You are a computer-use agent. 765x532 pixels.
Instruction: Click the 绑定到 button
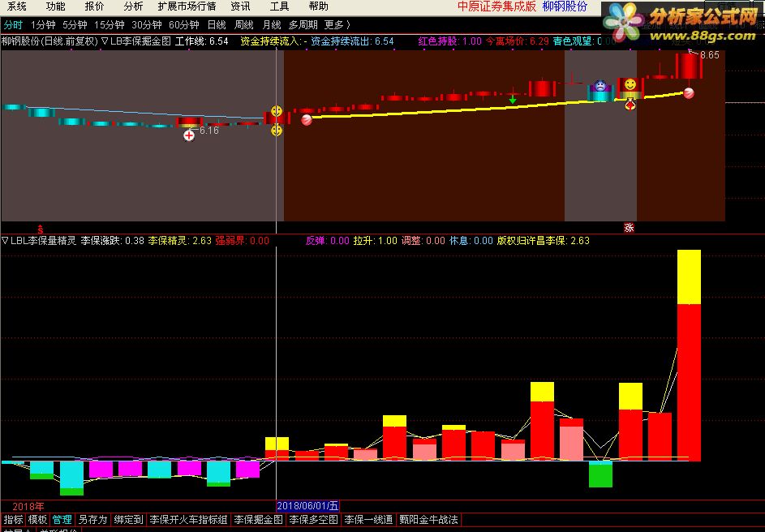[129, 520]
